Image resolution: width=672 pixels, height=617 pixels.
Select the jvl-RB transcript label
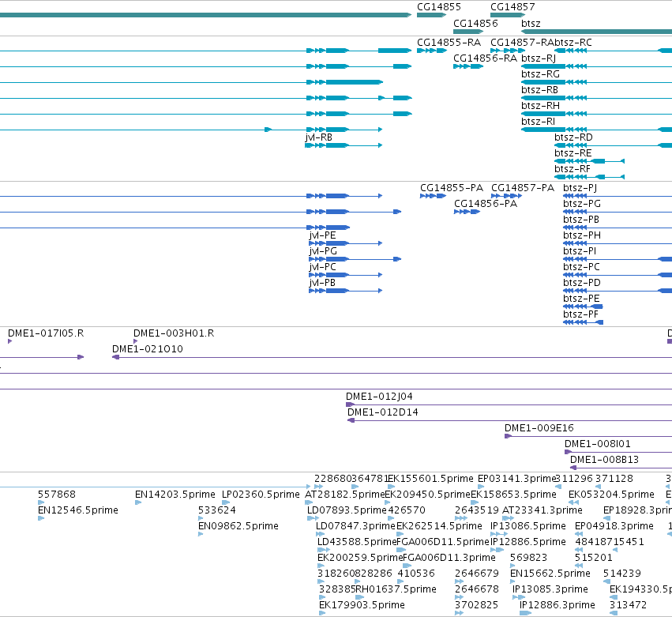tap(319, 137)
